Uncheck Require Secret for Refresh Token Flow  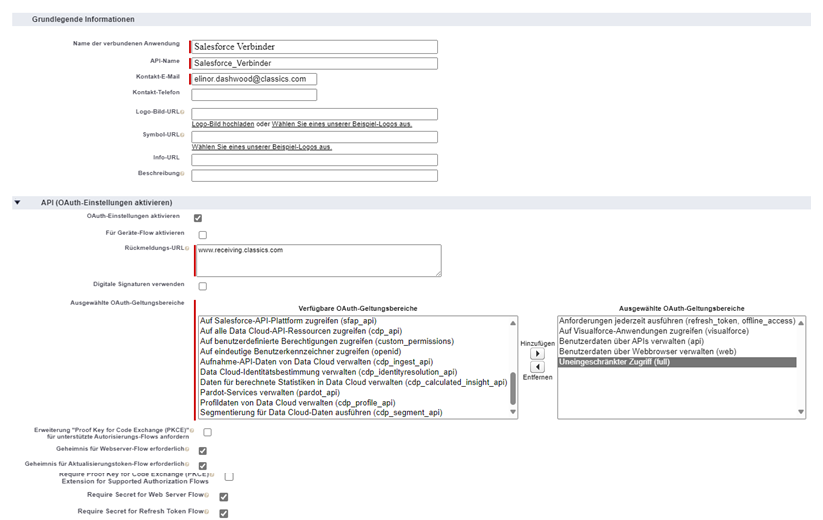[x=224, y=514]
